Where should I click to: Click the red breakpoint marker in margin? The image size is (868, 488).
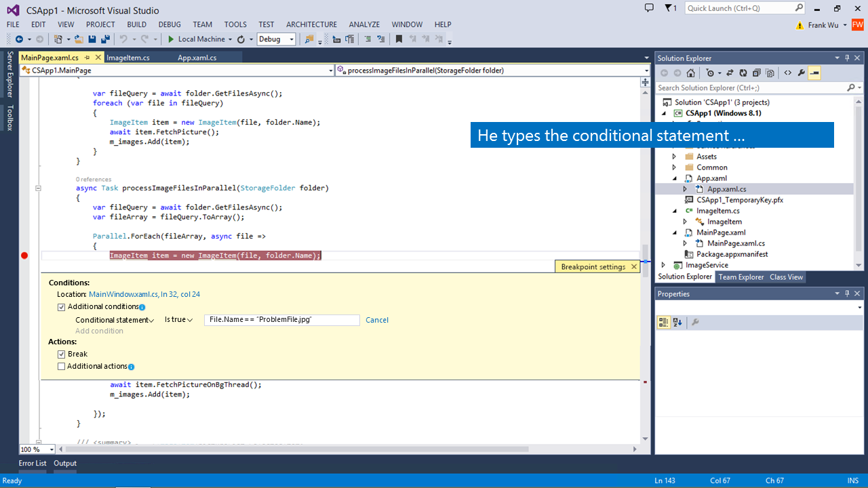point(25,256)
